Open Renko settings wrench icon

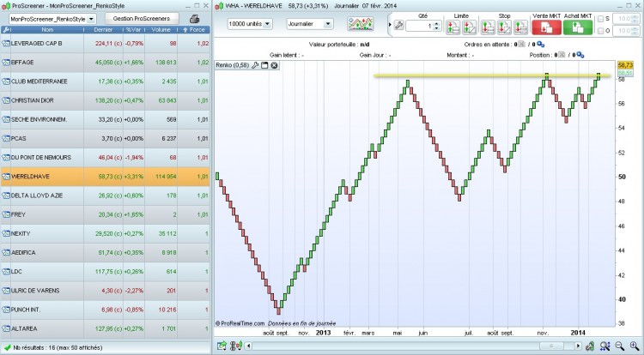(255, 65)
